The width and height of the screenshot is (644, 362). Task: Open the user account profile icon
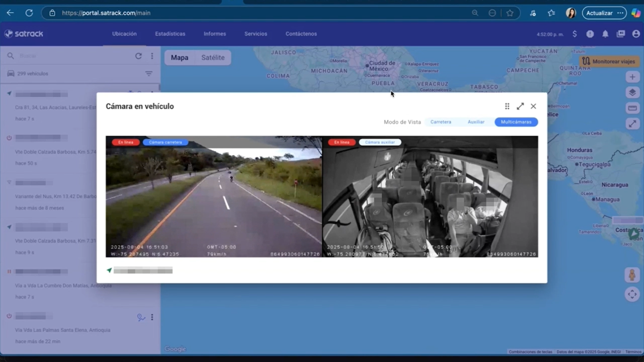pos(636,34)
